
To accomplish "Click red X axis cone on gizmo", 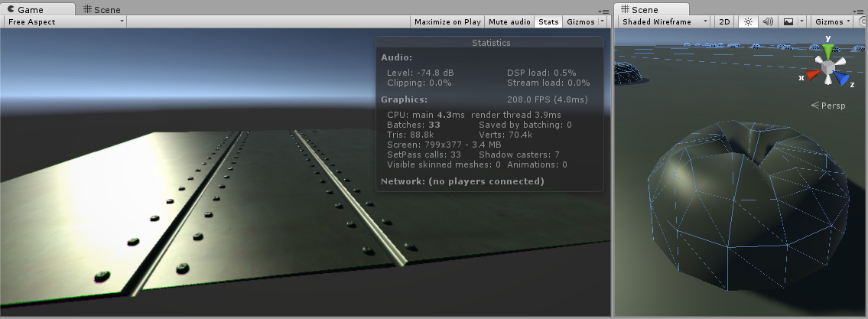I will click(812, 76).
